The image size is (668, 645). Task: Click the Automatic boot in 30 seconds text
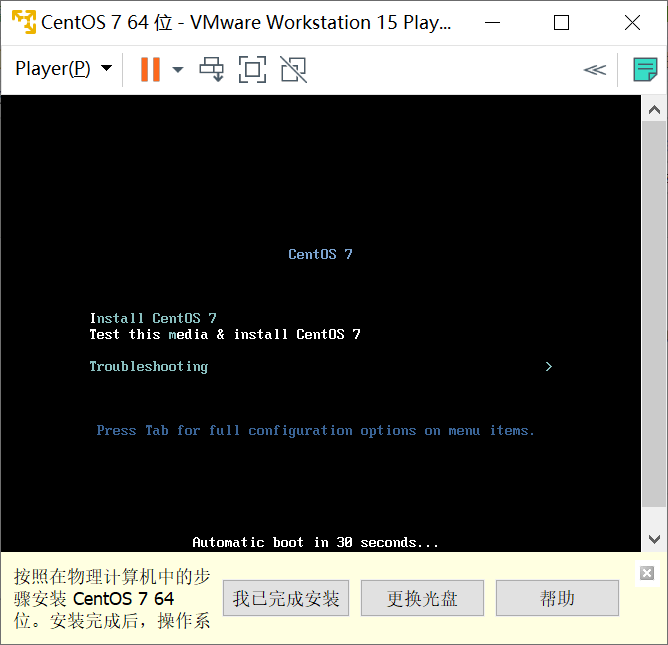(x=315, y=542)
